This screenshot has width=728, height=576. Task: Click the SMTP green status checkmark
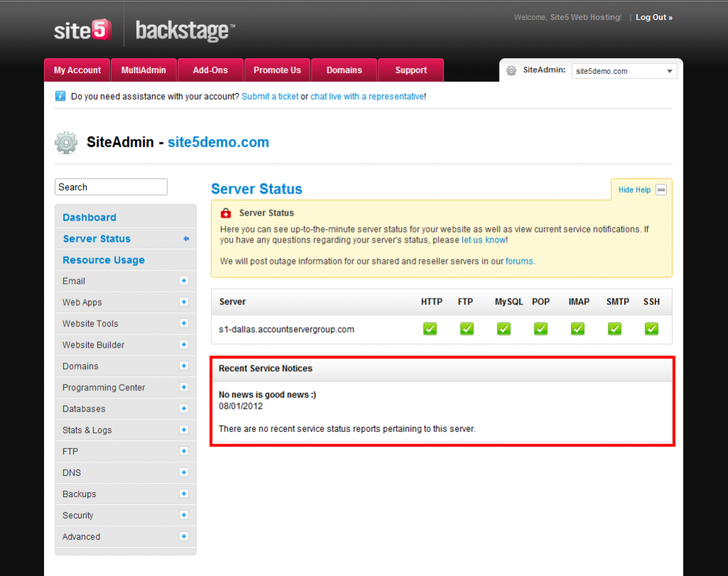pyautogui.click(x=614, y=329)
